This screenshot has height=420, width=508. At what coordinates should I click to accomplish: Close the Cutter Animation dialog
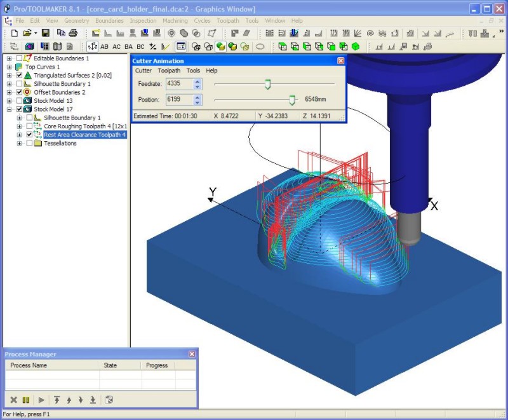click(341, 61)
